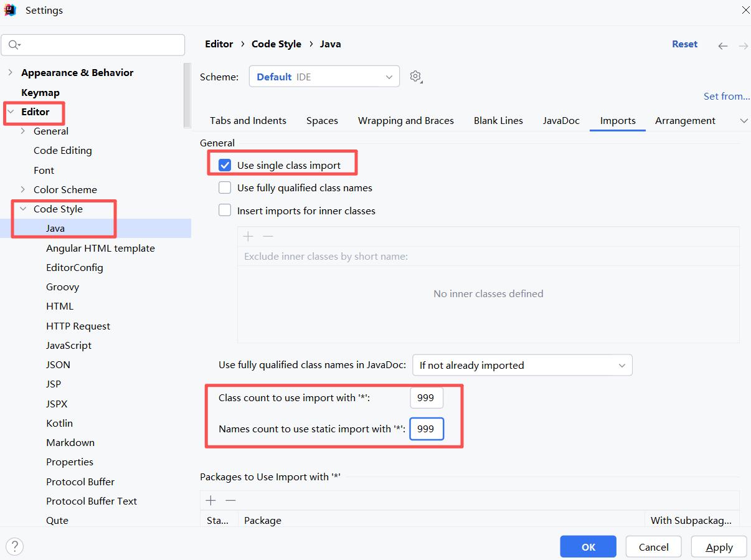Viewport: 751px width, 560px height.
Task: Select JavaScript code style
Action: pos(68,345)
